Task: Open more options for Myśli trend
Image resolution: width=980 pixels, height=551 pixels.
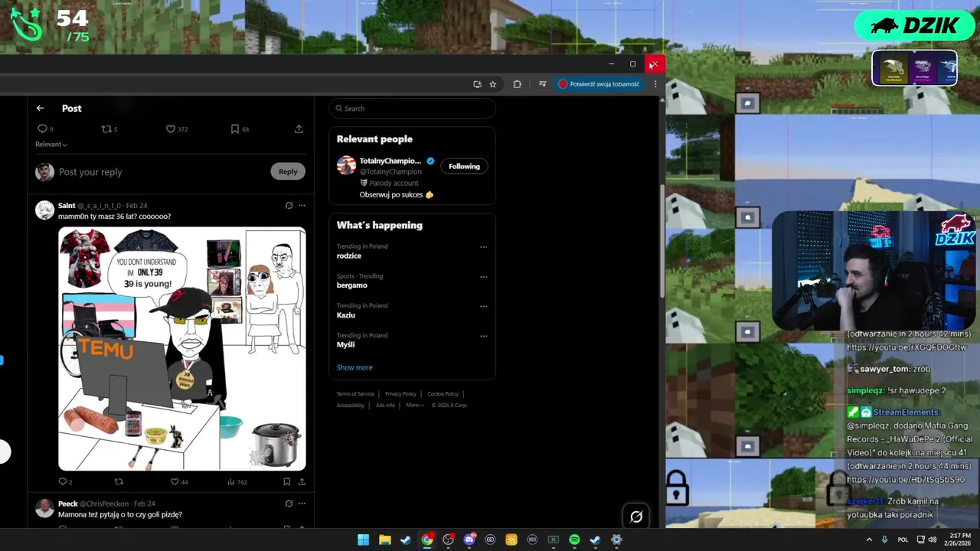Action: point(483,336)
